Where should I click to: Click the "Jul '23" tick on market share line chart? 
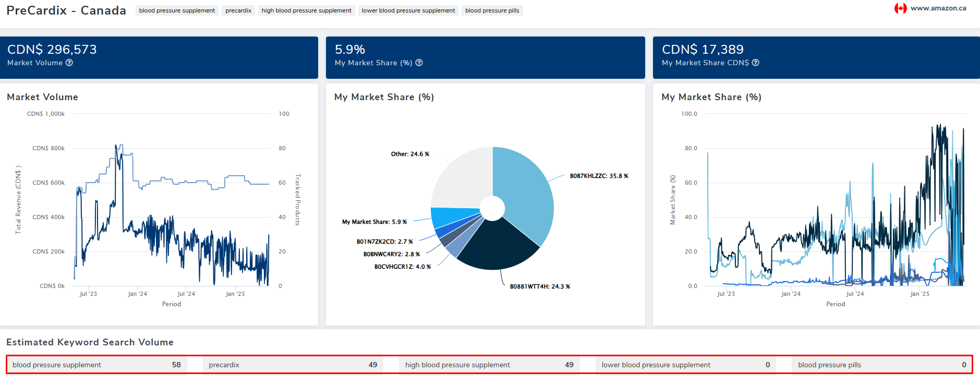pos(726,294)
